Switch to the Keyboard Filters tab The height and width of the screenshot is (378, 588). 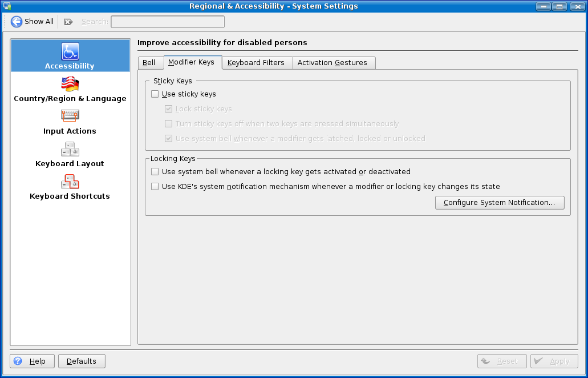coord(256,63)
